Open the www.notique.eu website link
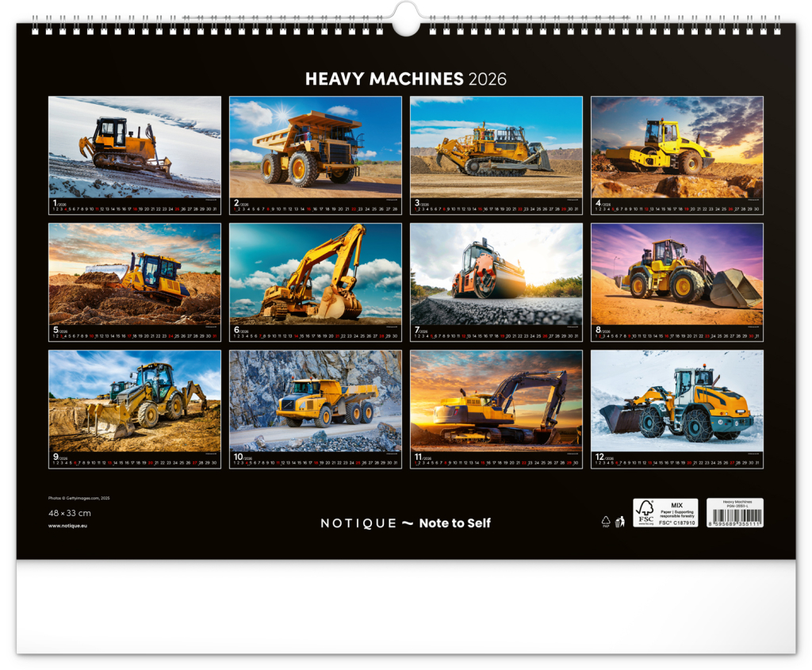Viewport: 812px width, 670px height. coord(67,526)
